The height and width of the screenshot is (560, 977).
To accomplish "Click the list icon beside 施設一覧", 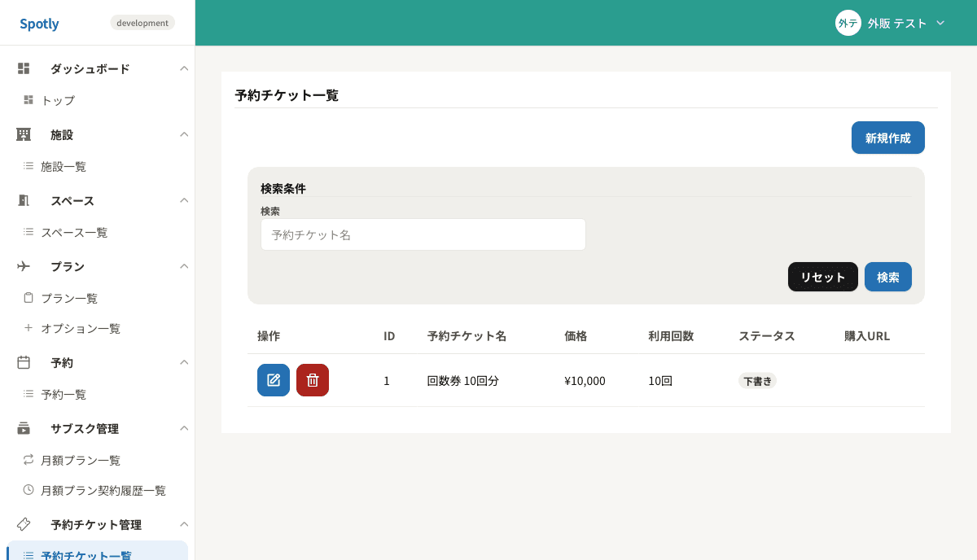I will tap(28, 166).
